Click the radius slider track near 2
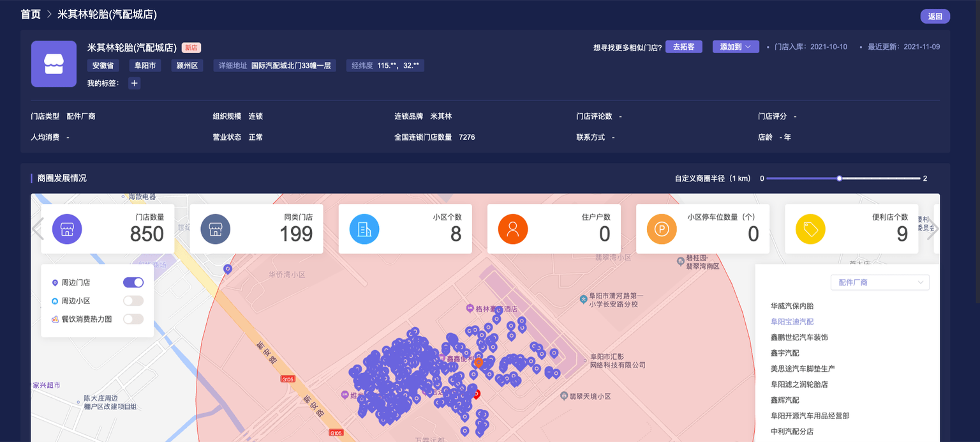Viewport: 980px width, 442px height. 912,178
